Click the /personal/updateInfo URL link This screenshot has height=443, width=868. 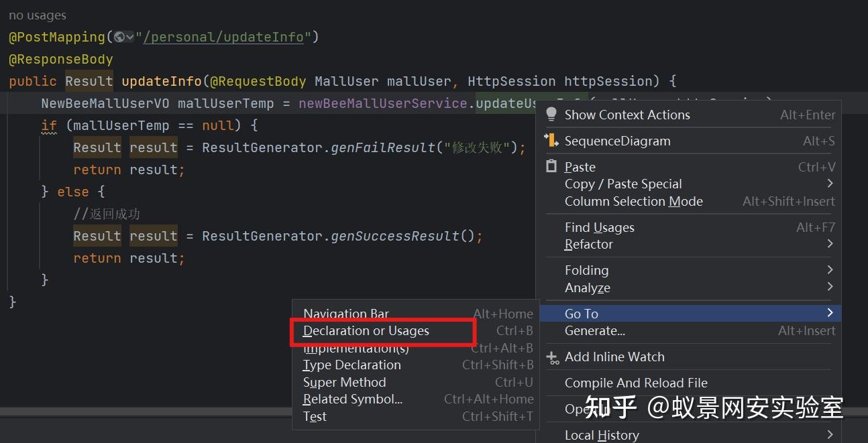(223, 38)
